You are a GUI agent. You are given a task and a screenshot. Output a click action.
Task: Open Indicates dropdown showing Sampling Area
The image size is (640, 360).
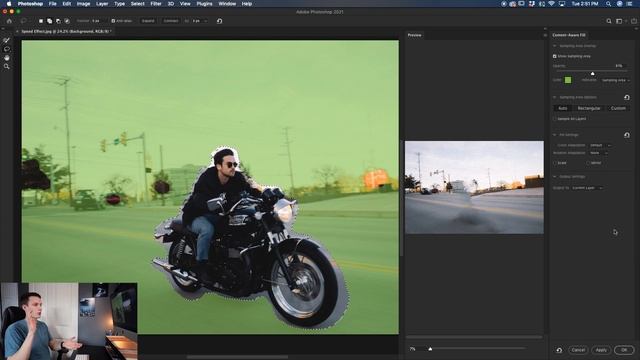click(616, 80)
